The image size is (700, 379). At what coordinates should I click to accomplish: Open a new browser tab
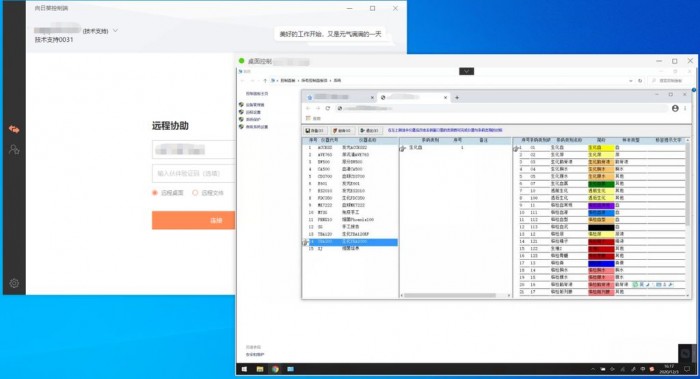click(457, 97)
